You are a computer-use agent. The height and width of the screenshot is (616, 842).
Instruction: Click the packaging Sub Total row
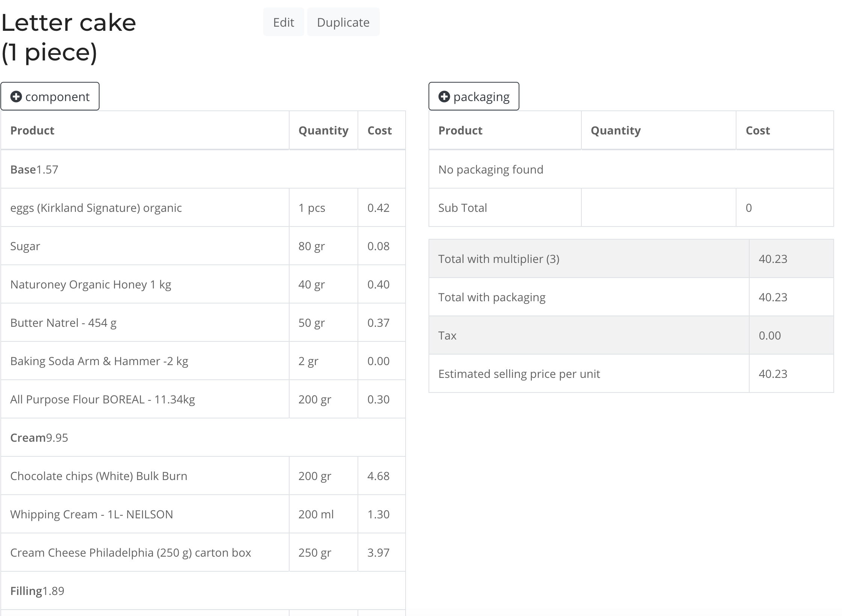click(462, 208)
